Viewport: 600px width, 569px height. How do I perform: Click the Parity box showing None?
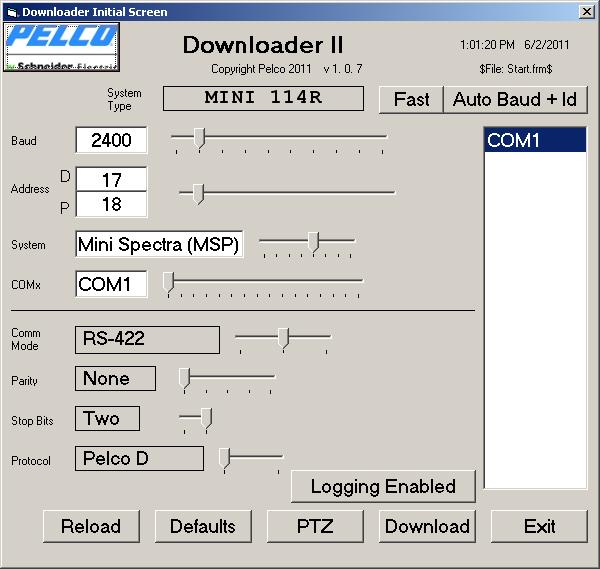[x=115, y=378]
